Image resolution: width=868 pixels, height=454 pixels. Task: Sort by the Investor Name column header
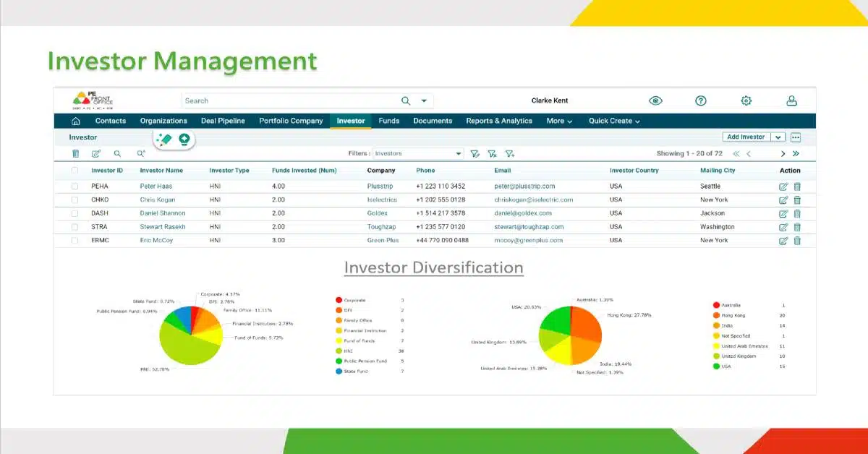coord(161,171)
